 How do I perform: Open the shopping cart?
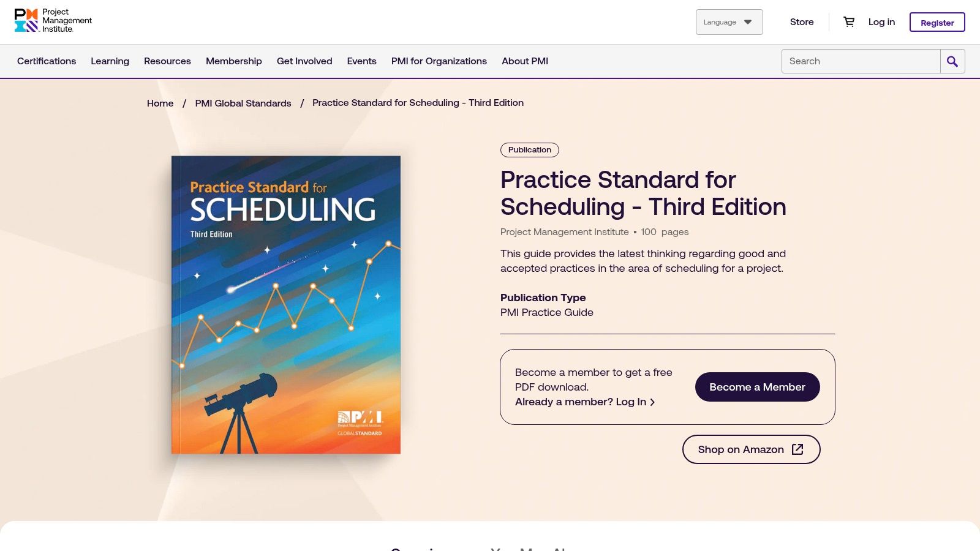(849, 21)
